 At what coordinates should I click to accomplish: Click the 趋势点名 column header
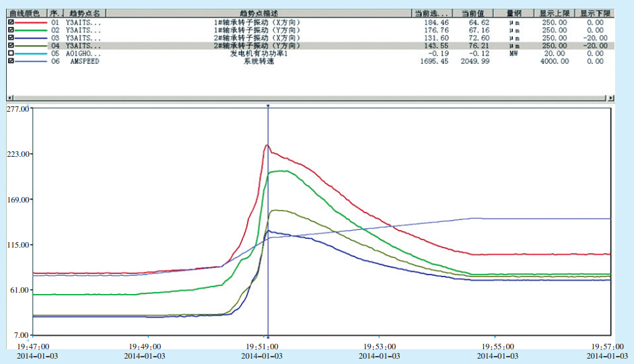[x=86, y=13]
